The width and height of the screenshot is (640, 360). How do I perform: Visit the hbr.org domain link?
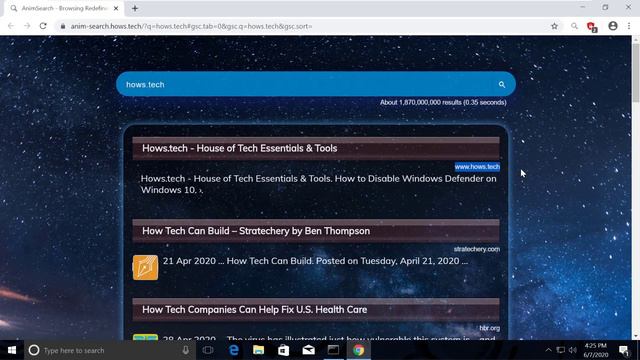tap(489, 328)
